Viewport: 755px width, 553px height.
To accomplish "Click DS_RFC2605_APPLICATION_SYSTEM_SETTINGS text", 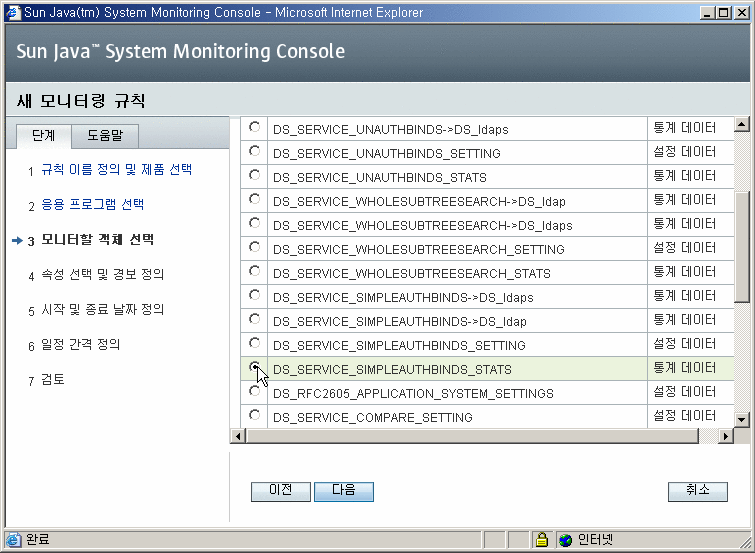I will tap(413, 394).
